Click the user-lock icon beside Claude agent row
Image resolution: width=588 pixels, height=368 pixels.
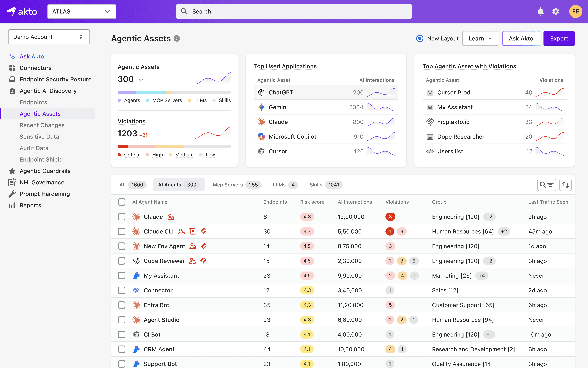click(x=171, y=217)
